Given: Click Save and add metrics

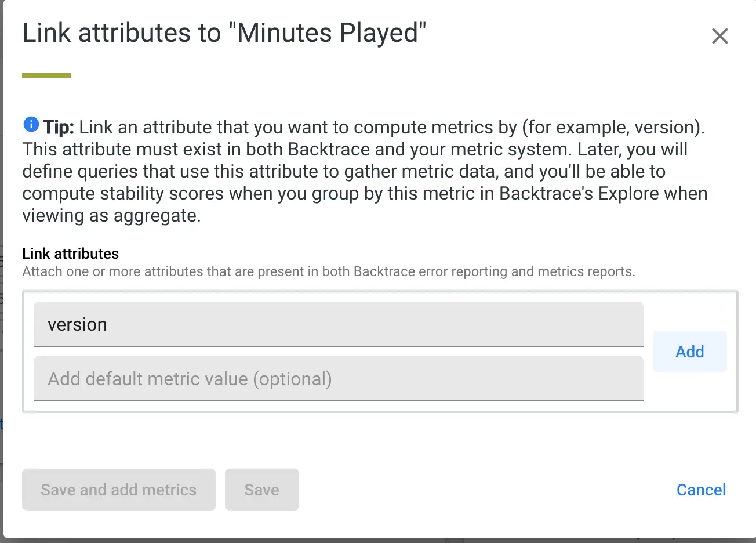Looking at the screenshot, I should tap(119, 490).
